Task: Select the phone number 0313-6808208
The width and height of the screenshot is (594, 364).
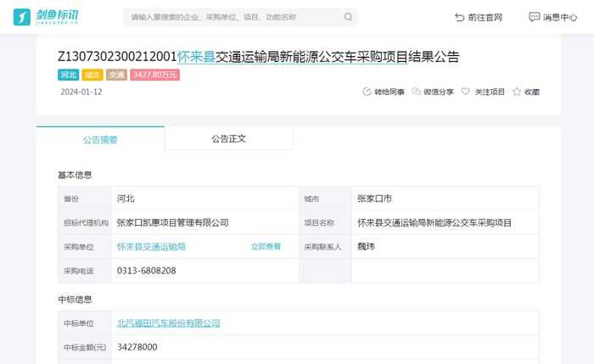Action: (x=147, y=271)
